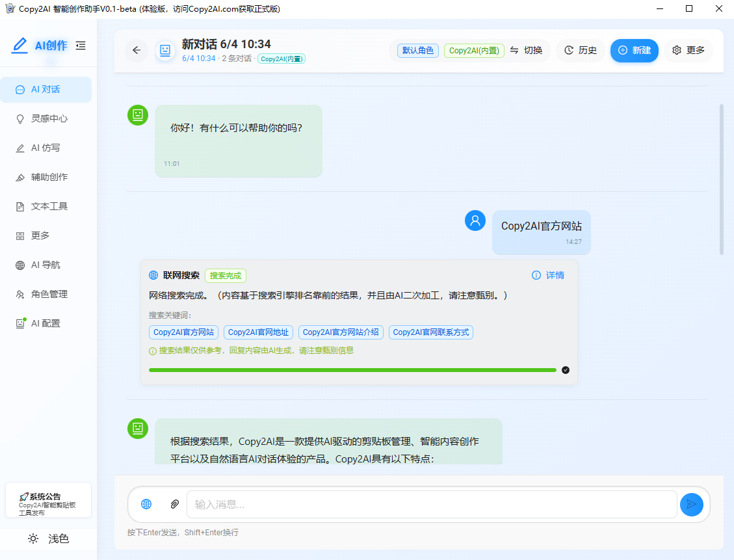Open the 更多 settings menu in the header
The height and width of the screenshot is (560, 734).
click(x=688, y=51)
